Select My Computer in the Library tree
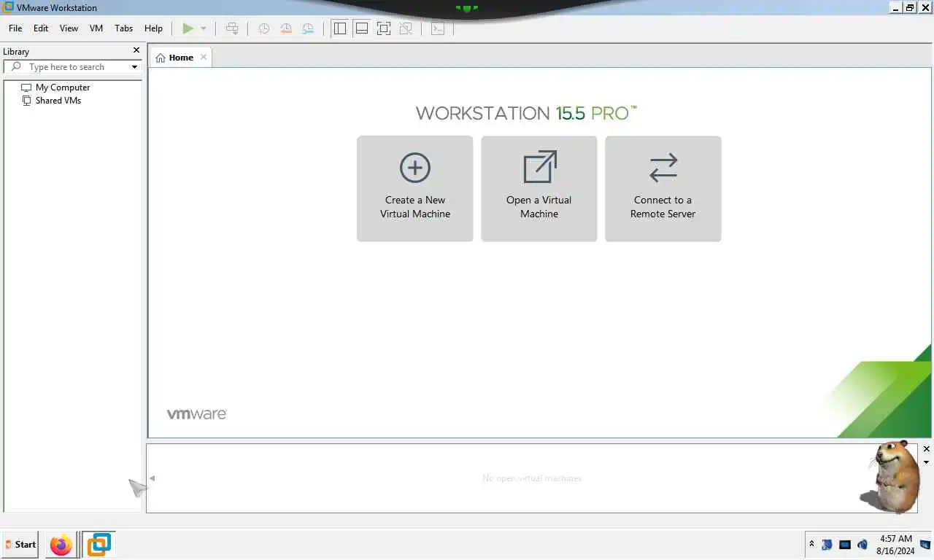This screenshot has width=934, height=560. click(x=63, y=87)
